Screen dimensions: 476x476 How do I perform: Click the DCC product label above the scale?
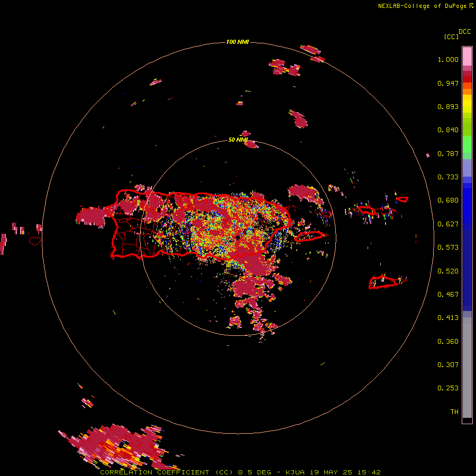465,32
